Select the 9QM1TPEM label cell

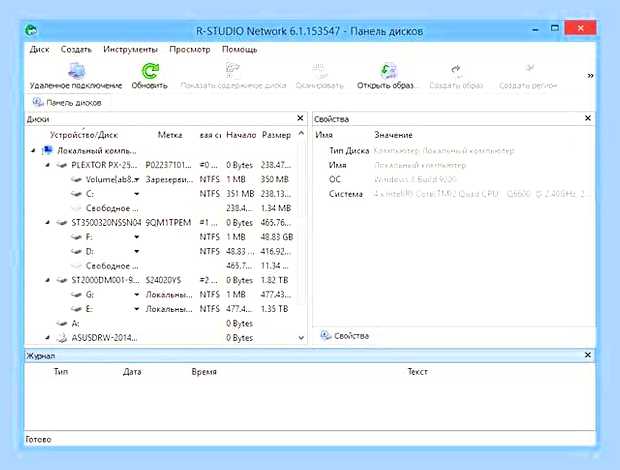click(168, 223)
